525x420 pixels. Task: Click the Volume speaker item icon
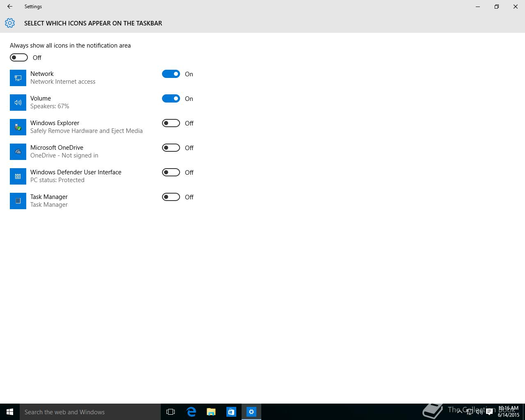[18, 103]
